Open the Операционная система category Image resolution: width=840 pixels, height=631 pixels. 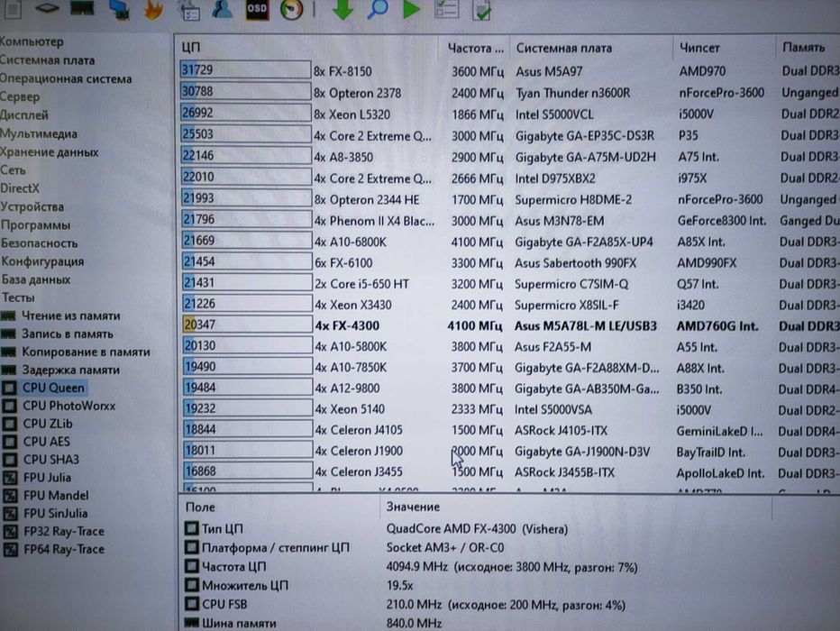pyautogui.click(x=66, y=78)
